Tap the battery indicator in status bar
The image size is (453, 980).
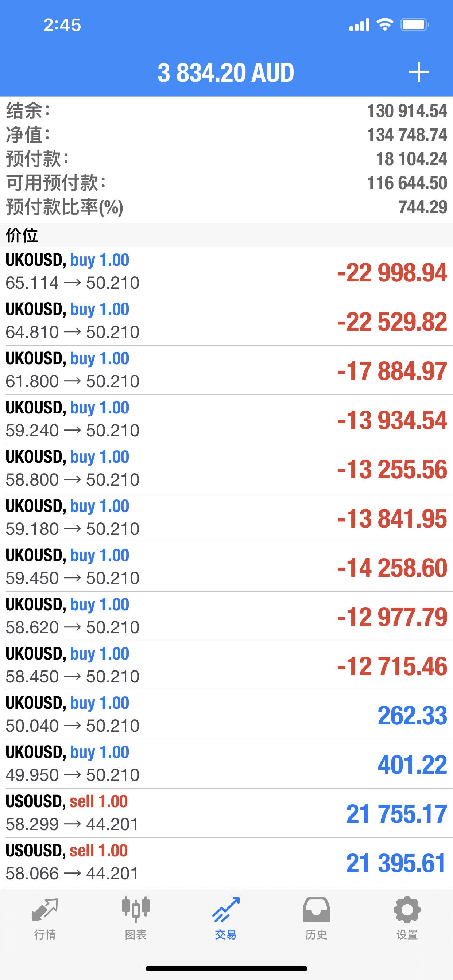tap(415, 25)
